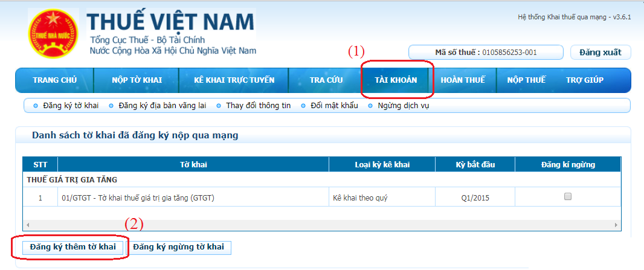Open Đăng ký địa bàn vãng lai link
Image resolution: width=644 pixels, height=270 pixels.
pyautogui.click(x=162, y=106)
